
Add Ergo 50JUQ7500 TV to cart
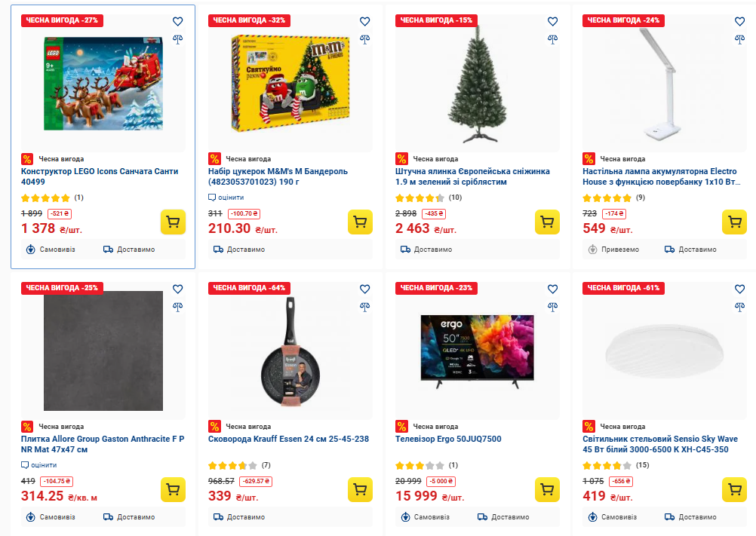click(x=547, y=490)
